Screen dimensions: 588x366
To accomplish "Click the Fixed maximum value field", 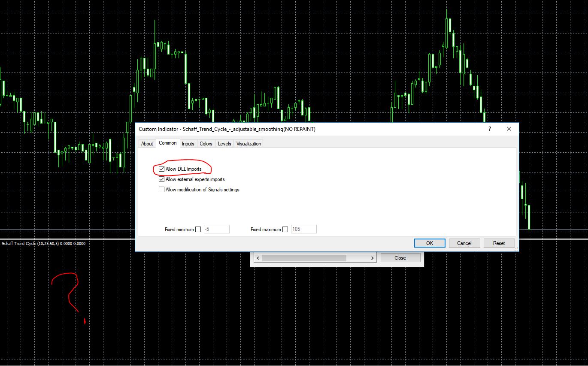I will [303, 229].
